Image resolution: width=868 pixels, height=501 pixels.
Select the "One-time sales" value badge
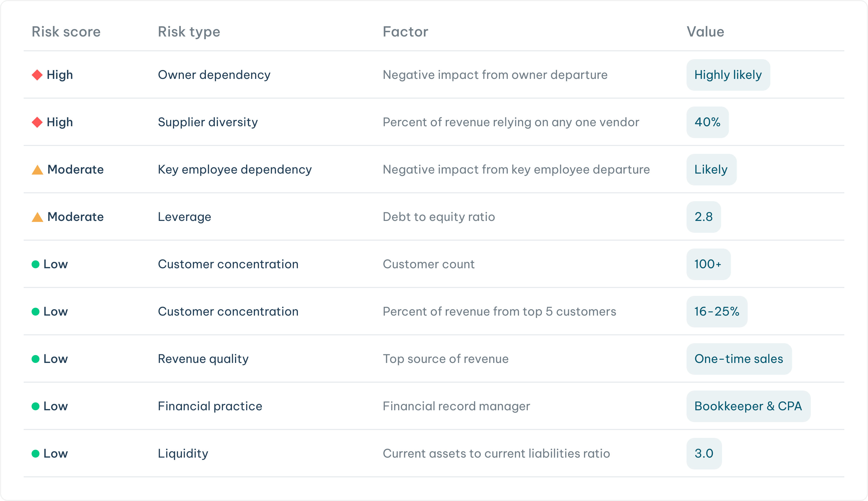[739, 359]
